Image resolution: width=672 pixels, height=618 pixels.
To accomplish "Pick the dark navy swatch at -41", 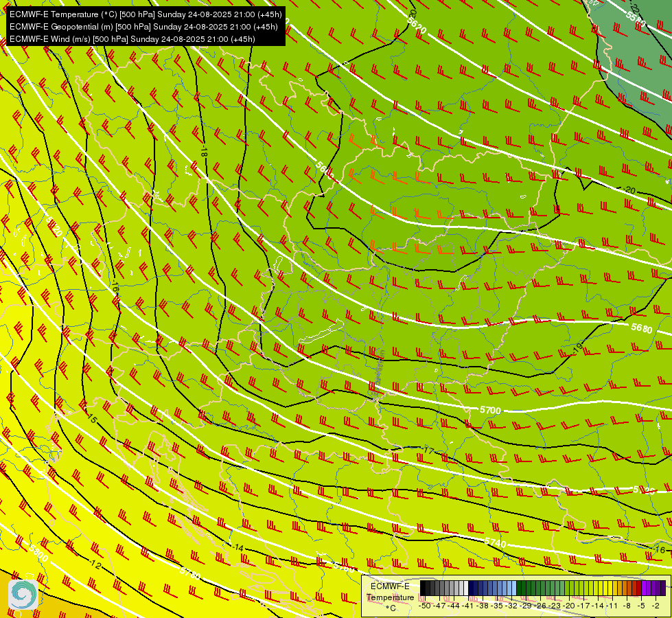I will [x=471, y=588].
